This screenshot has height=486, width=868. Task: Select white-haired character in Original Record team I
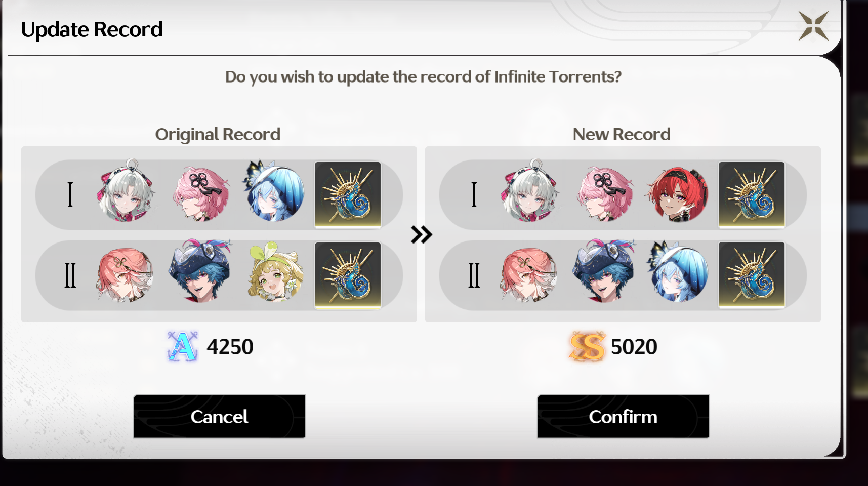pyautogui.click(x=127, y=191)
